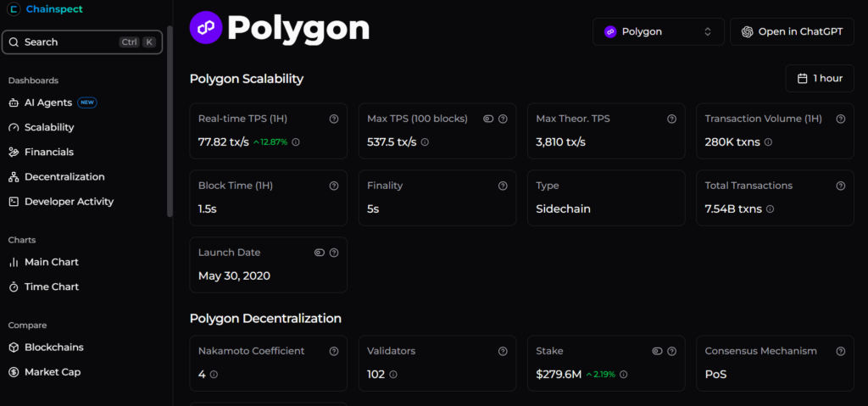Click info icon beside 7.54B txns
This screenshot has width=868, height=406.
[770, 209]
